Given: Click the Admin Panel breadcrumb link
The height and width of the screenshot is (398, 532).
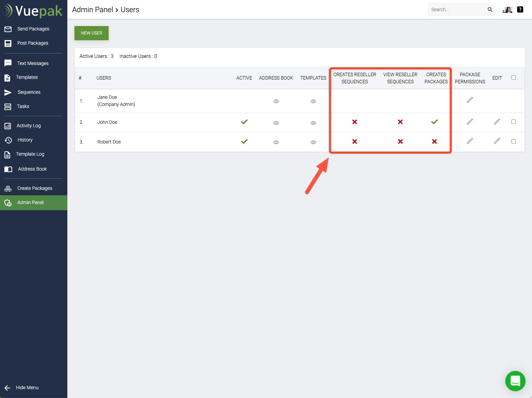Looking at the screenshot, I should click(92, 9).
